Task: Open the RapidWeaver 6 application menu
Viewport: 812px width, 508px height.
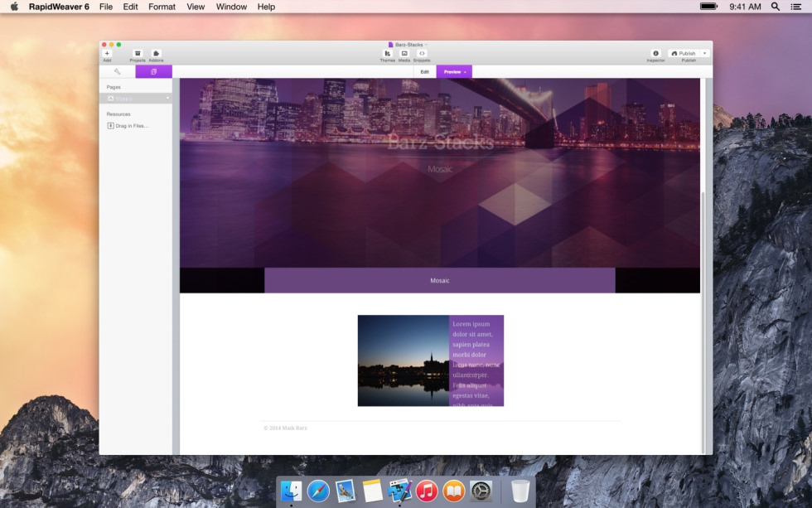Action: (59, 7)
